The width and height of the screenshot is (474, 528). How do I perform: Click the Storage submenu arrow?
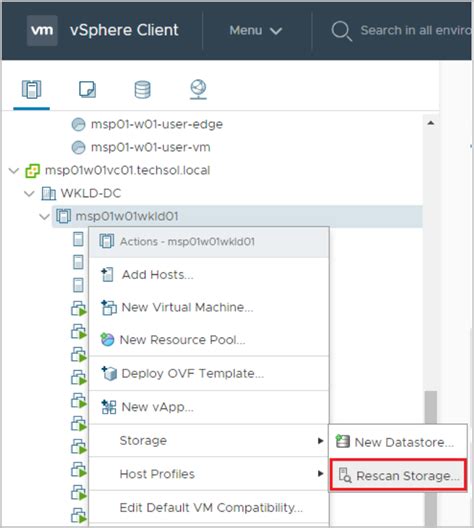pyautogui.click(x=320, y=441)
